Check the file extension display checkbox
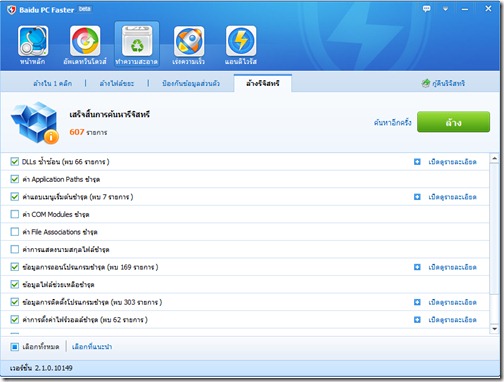This screenshot has width=504, height=382. coord(14,249)
